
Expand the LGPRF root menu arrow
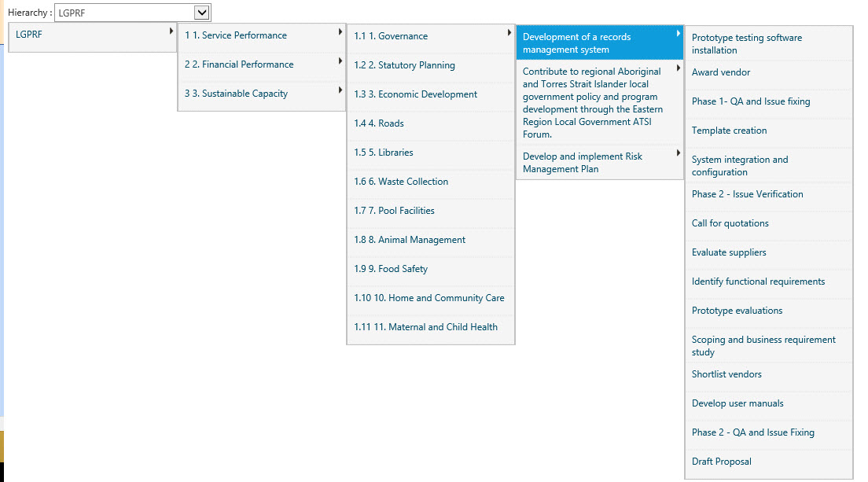tap(171, 31)
